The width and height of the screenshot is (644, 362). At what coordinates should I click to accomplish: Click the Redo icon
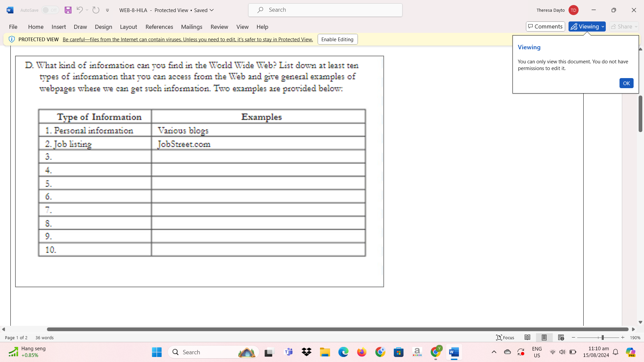tap(96, 10)
